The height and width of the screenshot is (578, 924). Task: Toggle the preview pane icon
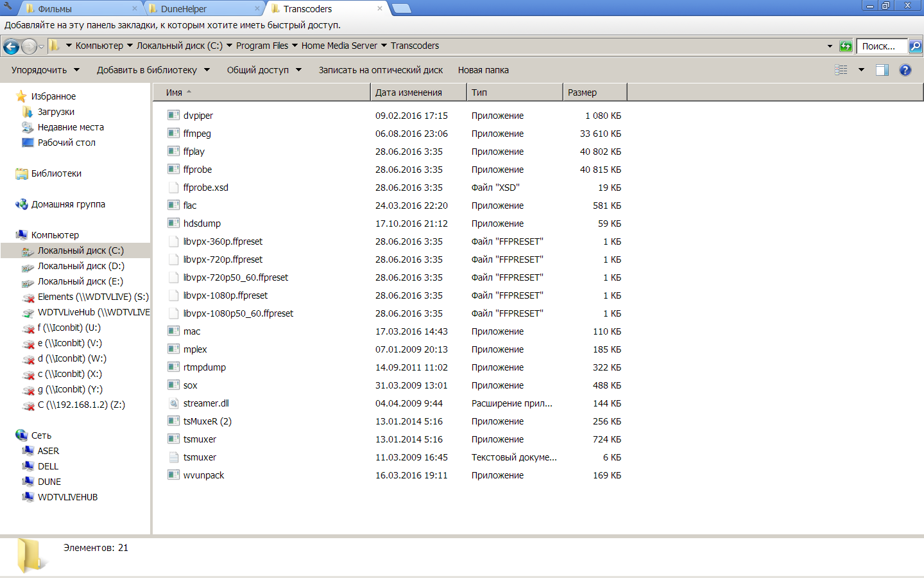point(882,70)
